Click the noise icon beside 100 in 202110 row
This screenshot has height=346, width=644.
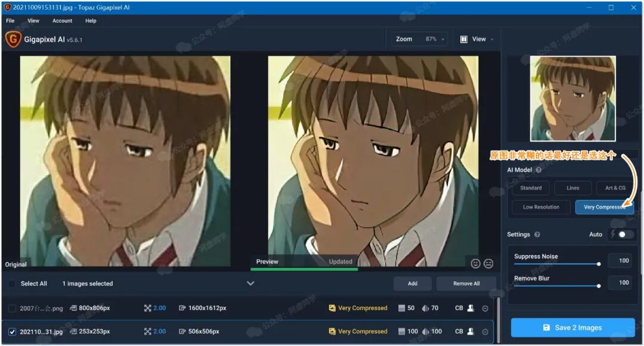[x=401, y=331]
